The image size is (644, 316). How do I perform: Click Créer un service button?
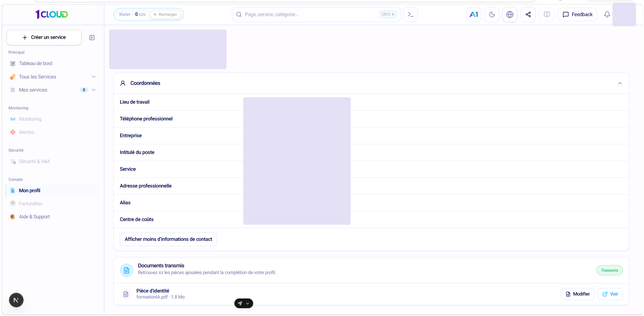(44, 38)
